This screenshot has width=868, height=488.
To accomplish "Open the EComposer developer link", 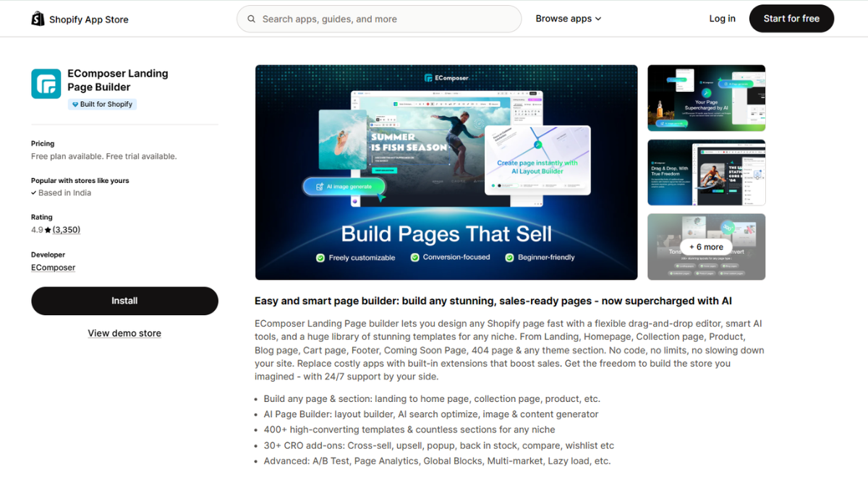I will [53, 267].
